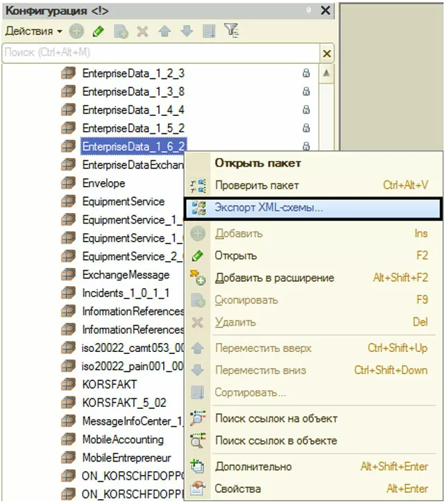Click Поиск ссылок на объект
445x504 pixels.
click(276, 418)
